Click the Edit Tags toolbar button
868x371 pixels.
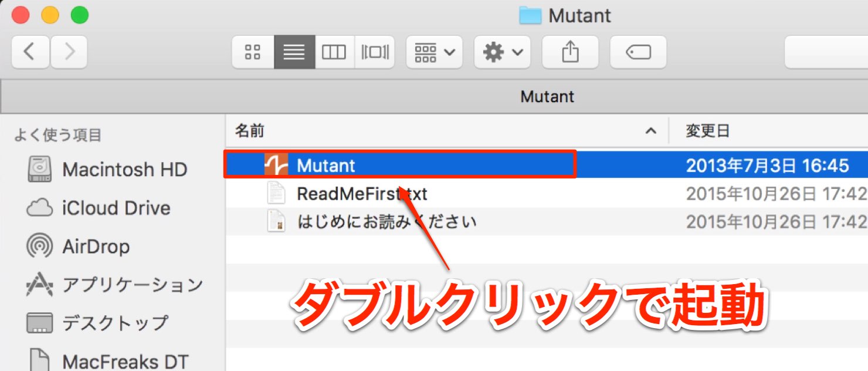[638, 52]
